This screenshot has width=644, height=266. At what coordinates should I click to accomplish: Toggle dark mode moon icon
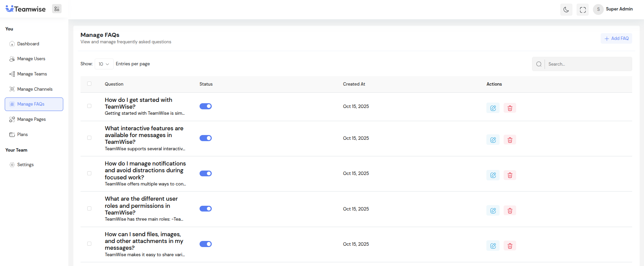[566, 9]
